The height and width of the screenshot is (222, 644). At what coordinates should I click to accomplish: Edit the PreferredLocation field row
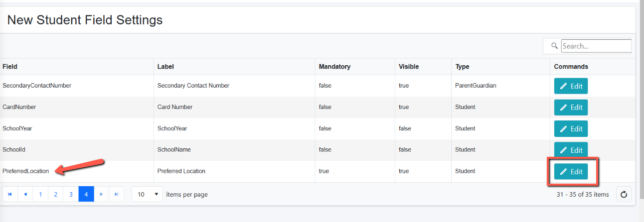click(x=571, y=171)
